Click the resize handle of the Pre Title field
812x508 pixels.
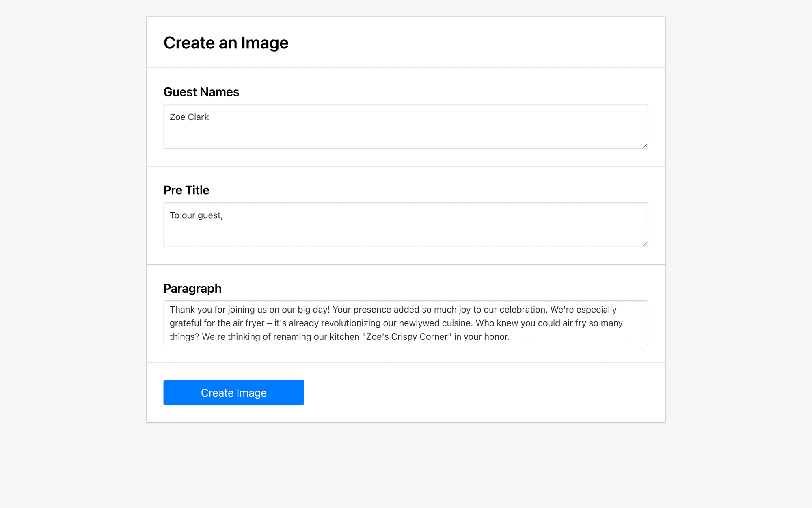pos(645,243)
